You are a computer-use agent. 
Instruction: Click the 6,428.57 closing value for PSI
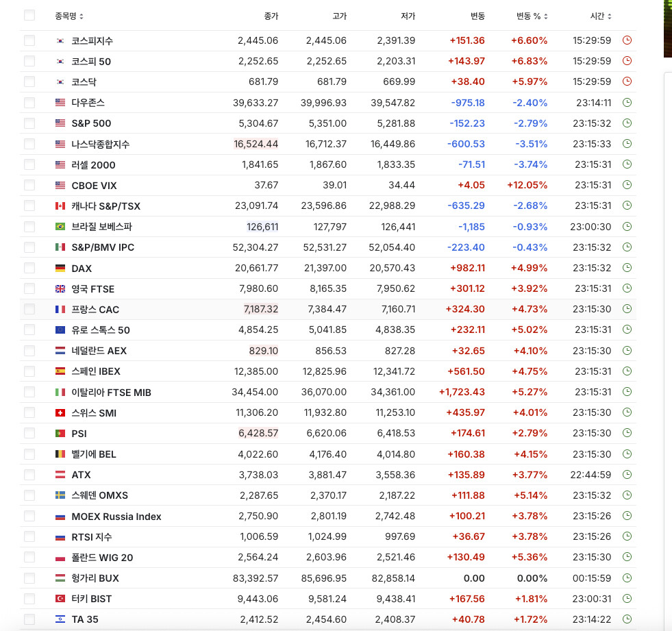[258, 433]
